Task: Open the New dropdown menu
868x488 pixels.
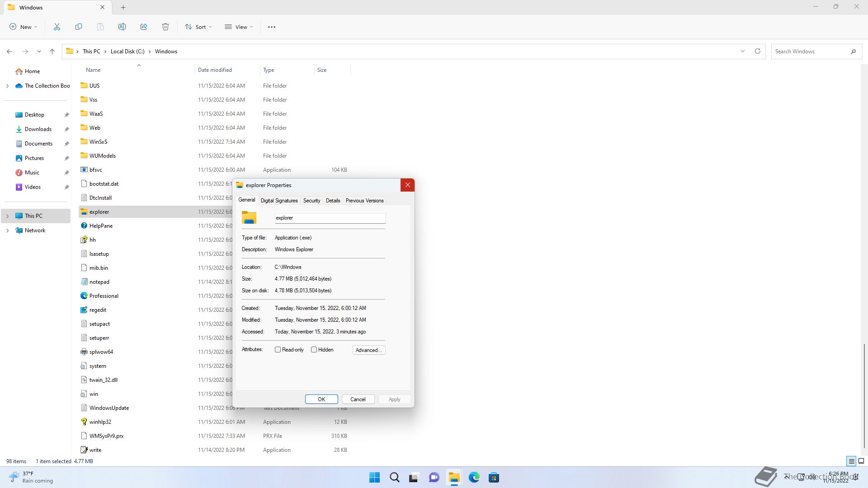Action: click(x=24, y=27)
